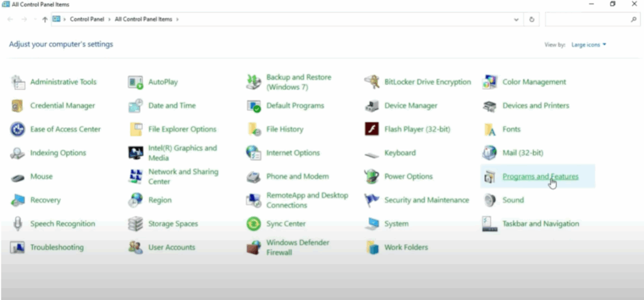Open the Administrative Tools icon
This screenshot has width=644, height=300.
click(18, 82)
